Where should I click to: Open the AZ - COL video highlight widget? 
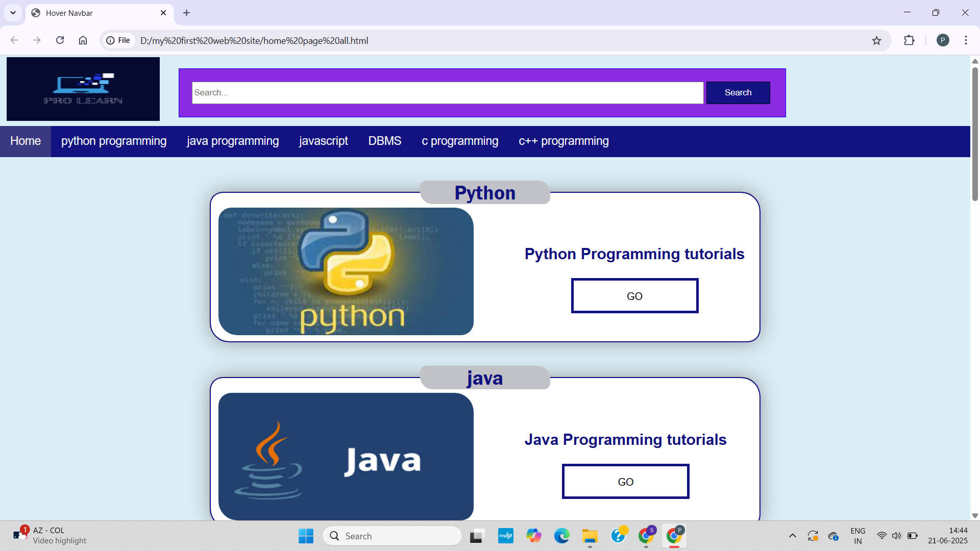click(50, 536)
